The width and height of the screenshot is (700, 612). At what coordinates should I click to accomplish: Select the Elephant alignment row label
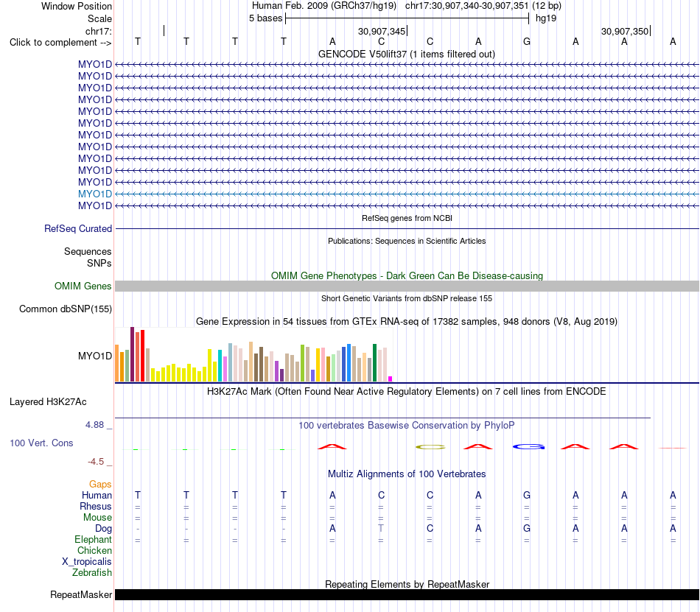pos(93,540)
